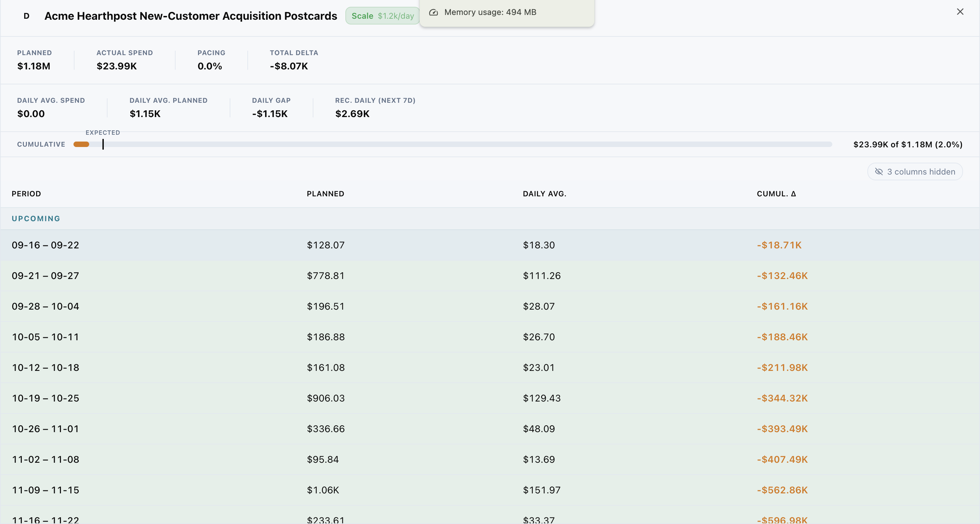Click the eye-slash hidden columns icon
Image resolution: width=980 pixels, height=524 pixels.
click(x=879, y=171)
